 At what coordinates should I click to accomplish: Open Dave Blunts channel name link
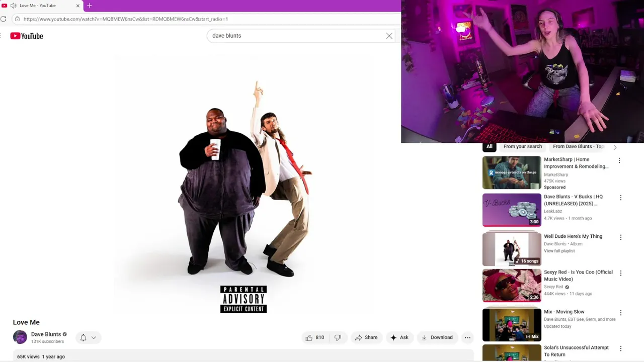46,334
